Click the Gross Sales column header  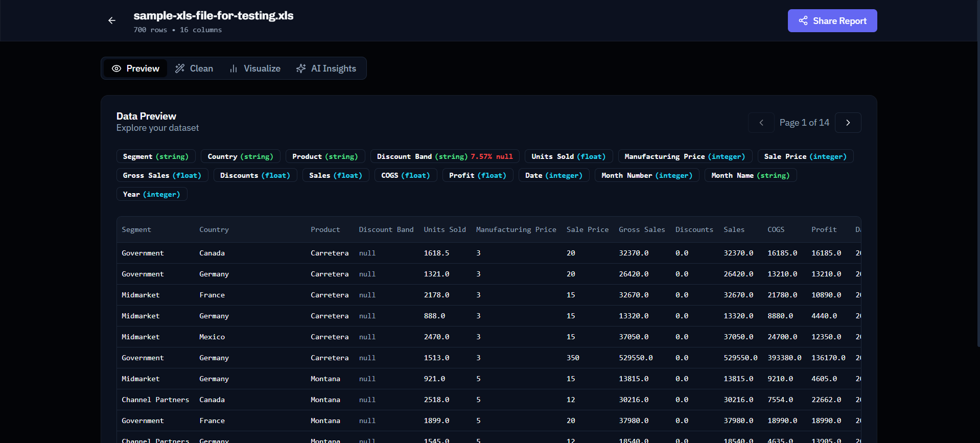tap(642, 229)
